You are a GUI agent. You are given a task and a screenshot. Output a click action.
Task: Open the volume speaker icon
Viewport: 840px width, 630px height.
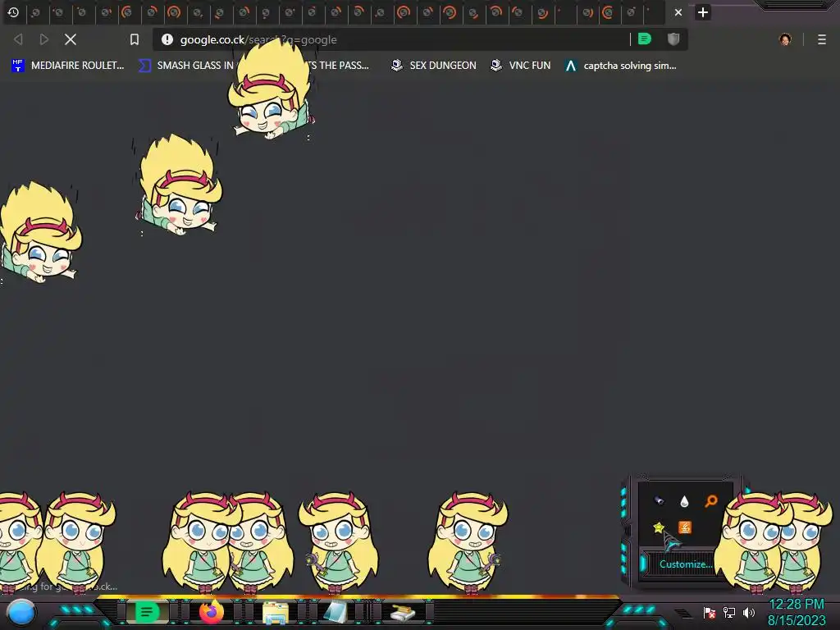[x=749, y=612]
